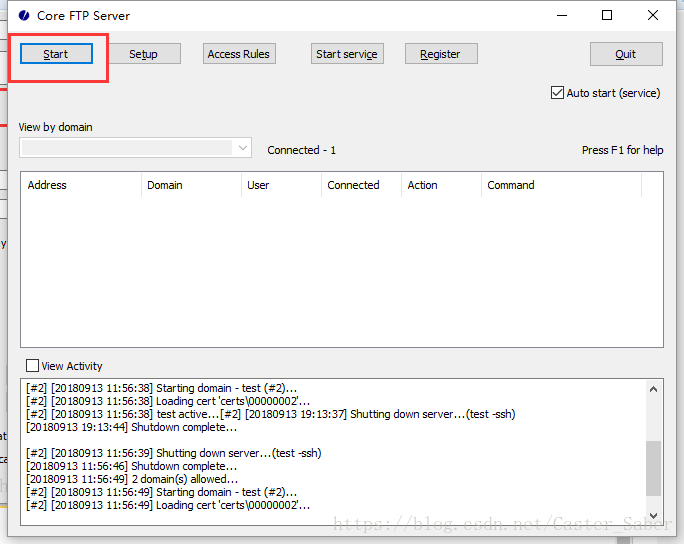Click the log scrollbar down arrow
Image resolution: width=684 pixels, height=544 pixels.
click(x=653, y=516)
